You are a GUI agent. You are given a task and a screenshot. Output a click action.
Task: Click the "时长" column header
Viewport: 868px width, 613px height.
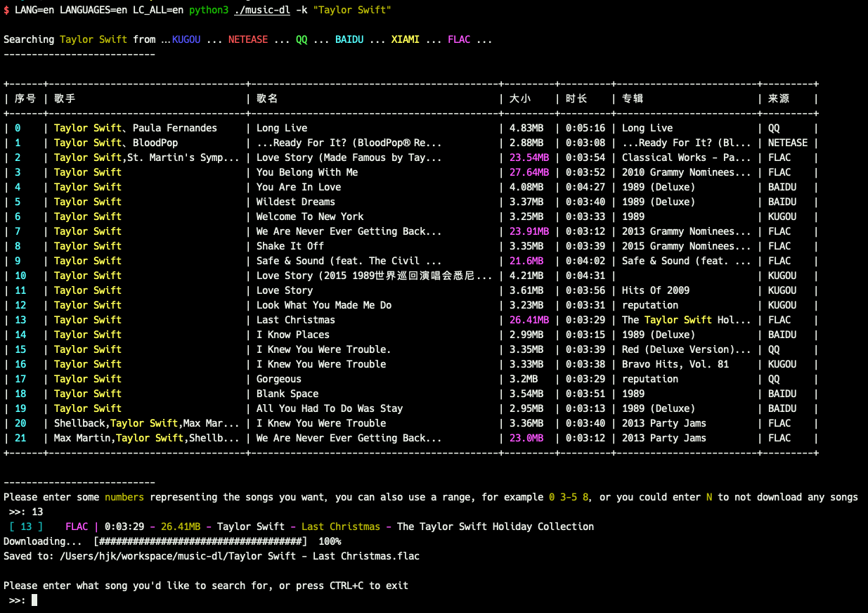click(576, 98)
